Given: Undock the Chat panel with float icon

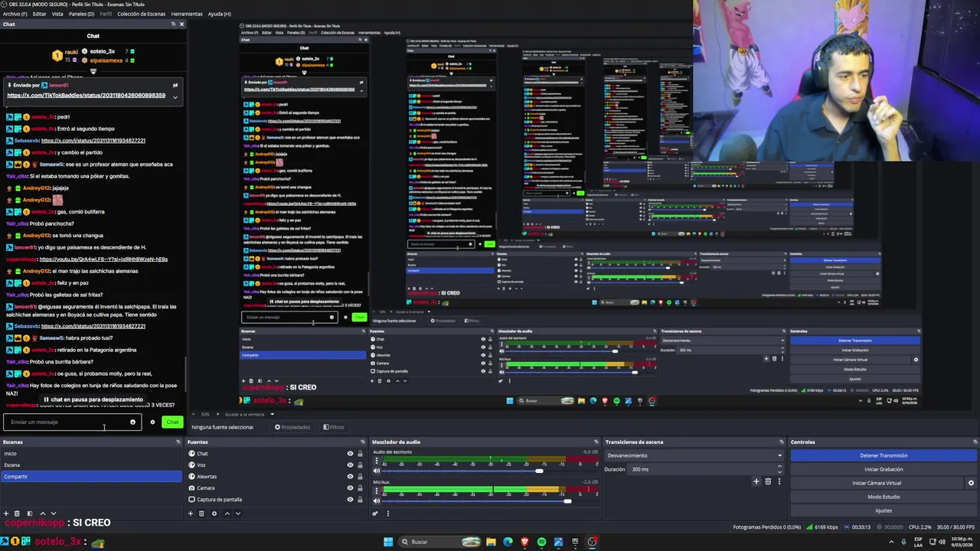Looking at the screenshot, I should [174, 24].
